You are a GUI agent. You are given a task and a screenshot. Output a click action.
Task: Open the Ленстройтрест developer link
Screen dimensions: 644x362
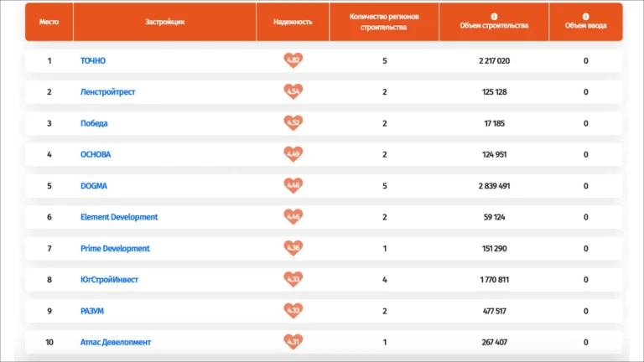pyautogui.click(x=107, y=92)
